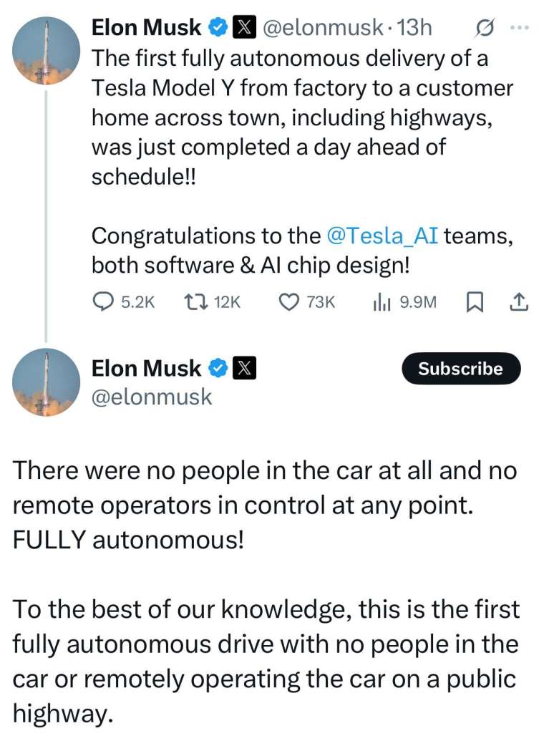Share the tweet via upload arrow icon
This screenshot has width=544, height=756.
point(519,302)
